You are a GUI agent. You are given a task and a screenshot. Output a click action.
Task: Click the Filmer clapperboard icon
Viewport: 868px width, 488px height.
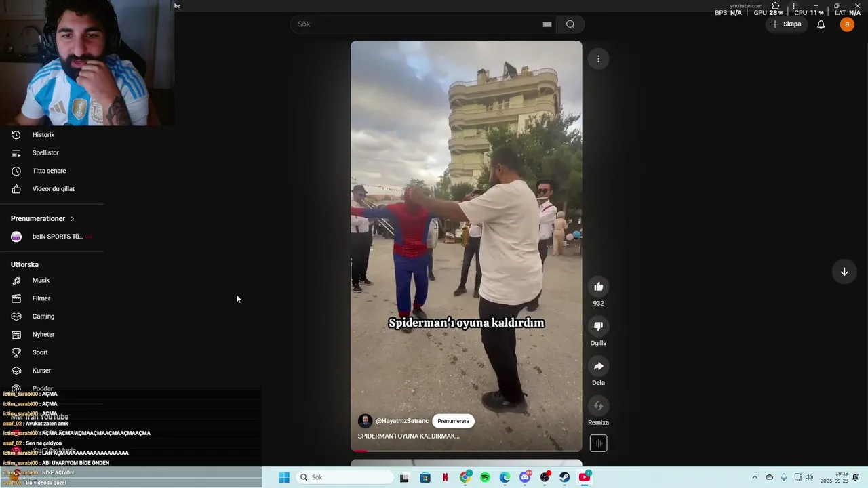(16, 298)
